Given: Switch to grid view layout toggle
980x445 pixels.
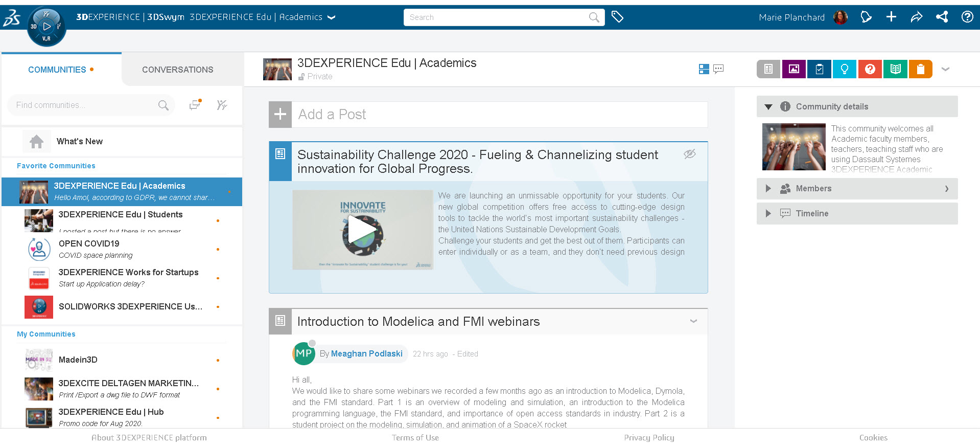Looking at the screenshot, I should coord(704,69).
